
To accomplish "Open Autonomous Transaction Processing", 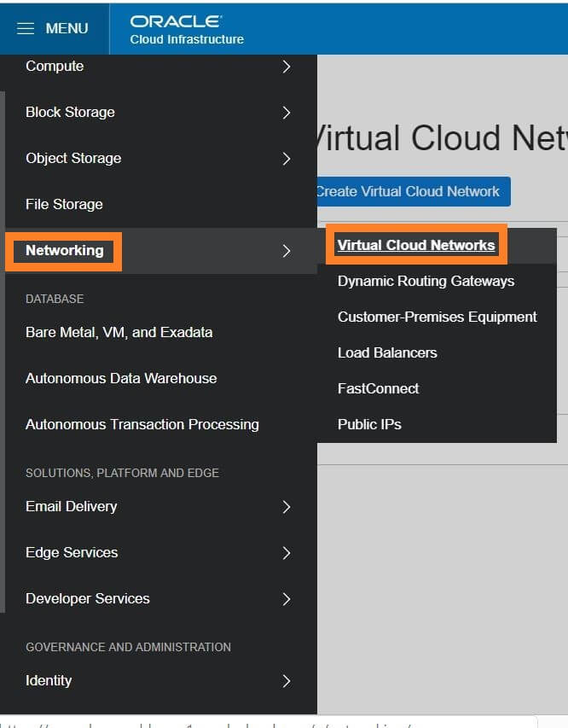I will [142, 424].
